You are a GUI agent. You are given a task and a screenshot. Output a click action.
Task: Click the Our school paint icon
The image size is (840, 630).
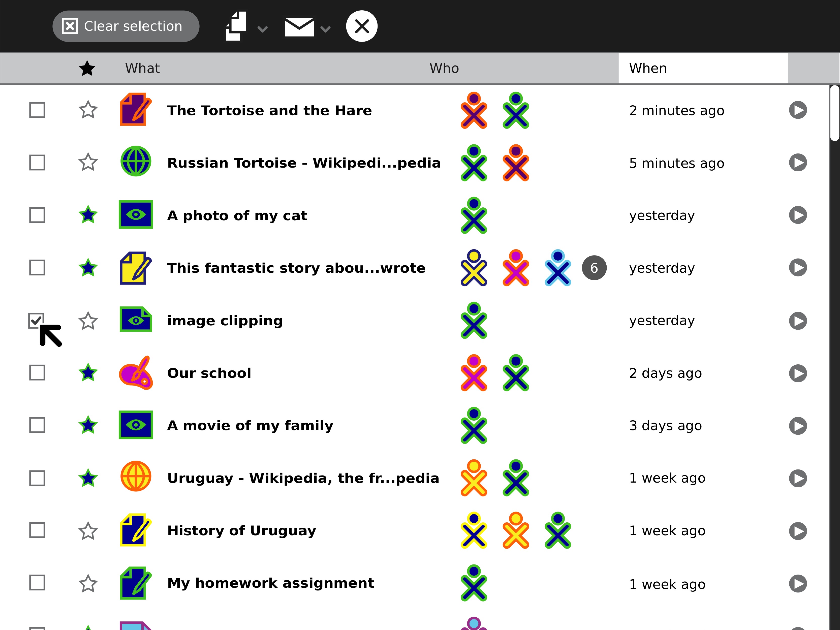point(136,373)
